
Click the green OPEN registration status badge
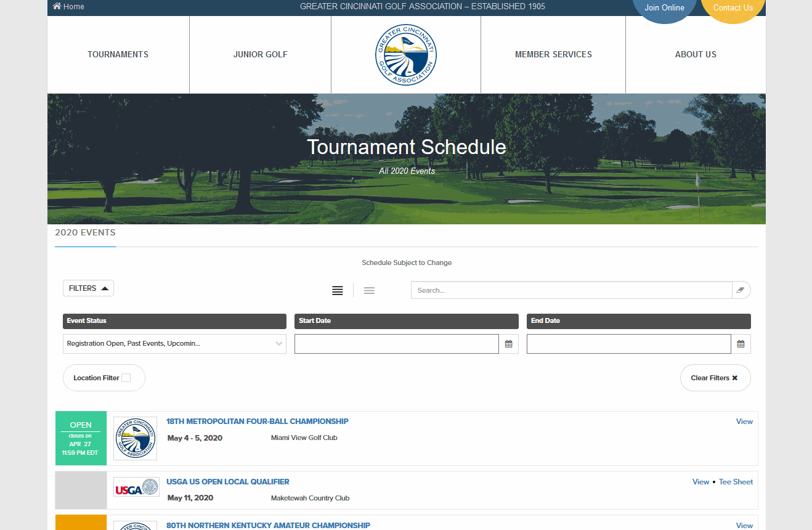click(81, 438)
